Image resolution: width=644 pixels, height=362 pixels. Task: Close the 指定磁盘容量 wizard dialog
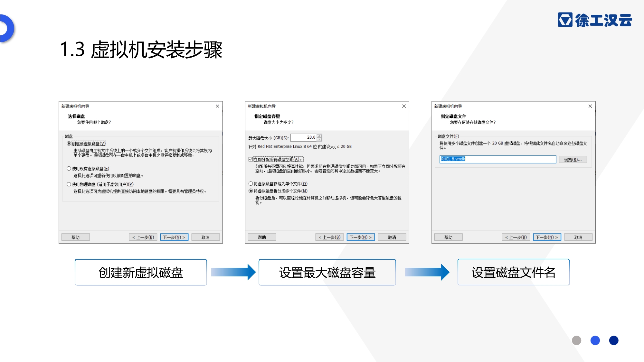pyautogui.click(x=404, y=106)
